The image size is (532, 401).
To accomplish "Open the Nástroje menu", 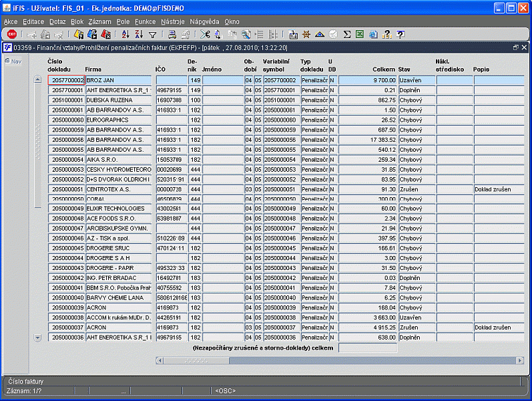I will (173, 21).
